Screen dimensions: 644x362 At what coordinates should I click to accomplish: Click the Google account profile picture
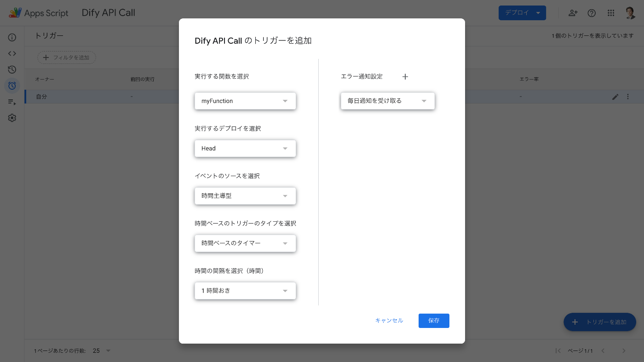pos(630,13)
